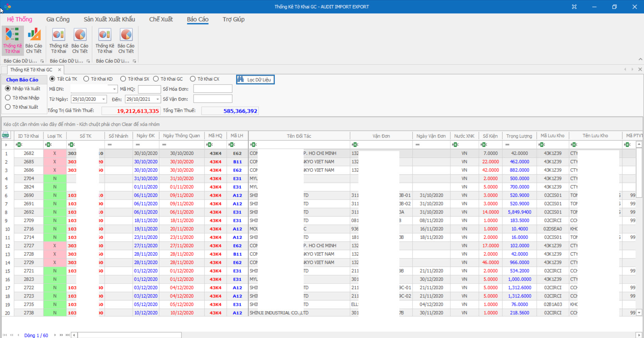Sort by the Tên Đối Tác column header

coord(299,136)
